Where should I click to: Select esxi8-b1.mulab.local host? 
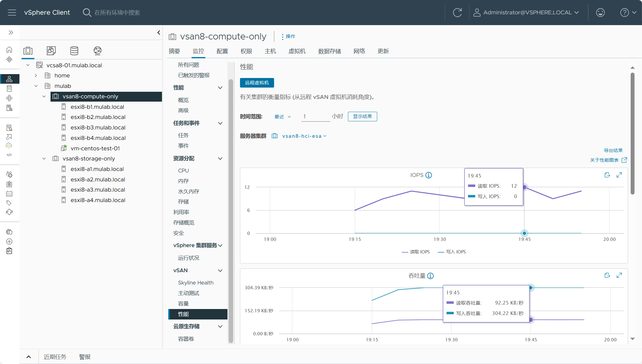97,107
